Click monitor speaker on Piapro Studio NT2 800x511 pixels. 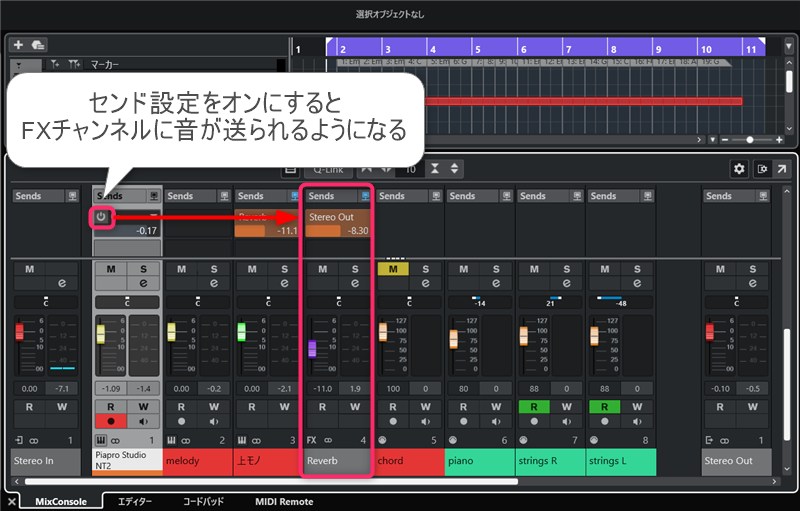click(143, 422)
